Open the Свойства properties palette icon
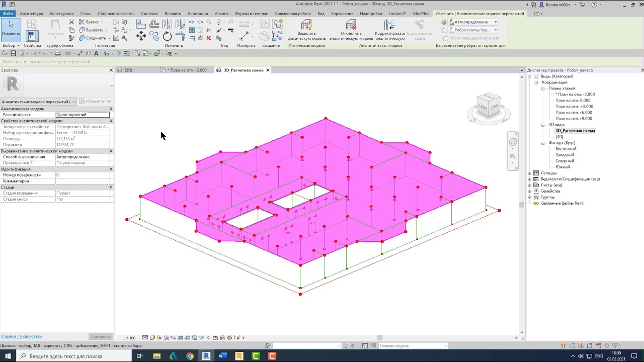 [x=32, y=35]
